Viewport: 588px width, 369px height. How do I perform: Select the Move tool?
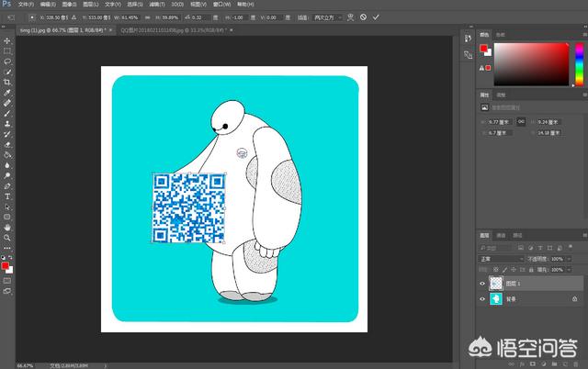7,40
